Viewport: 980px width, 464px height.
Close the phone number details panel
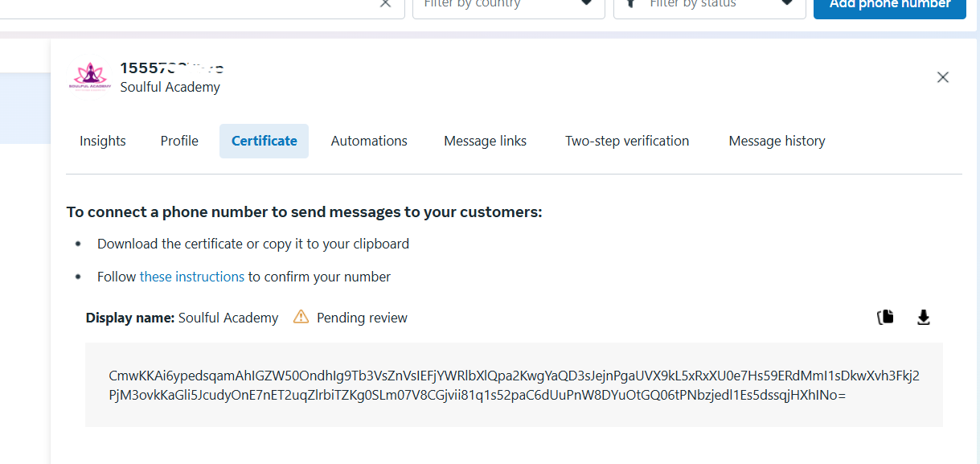[x=943, y=77]
